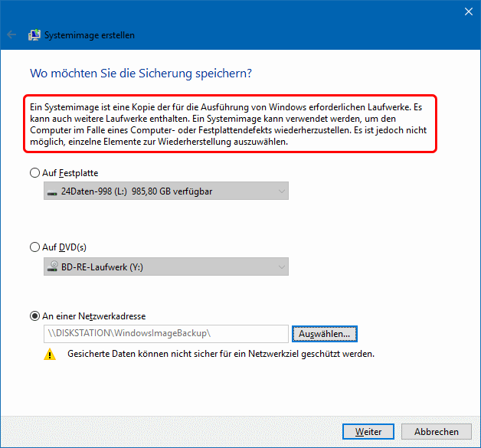Viewport: 481px width, 448px height.
Task: Click the heading Wo möchten Sie die Sicherung speichern?
Action: tap(141, 74)
